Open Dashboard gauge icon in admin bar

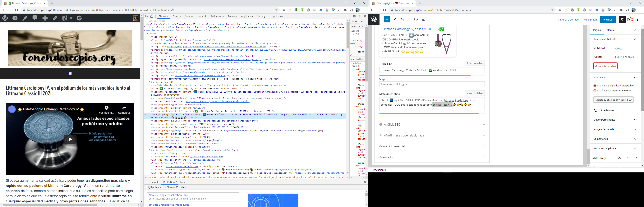click(x=15, y=18)
